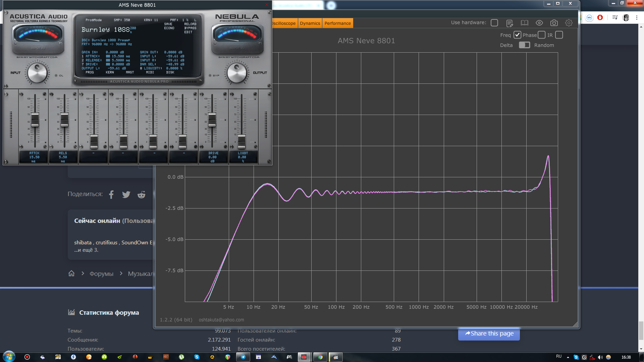Share via Reddit icon
Viewport: 644px width, 362px height.
pyautogui.click(x=142, y=194)
